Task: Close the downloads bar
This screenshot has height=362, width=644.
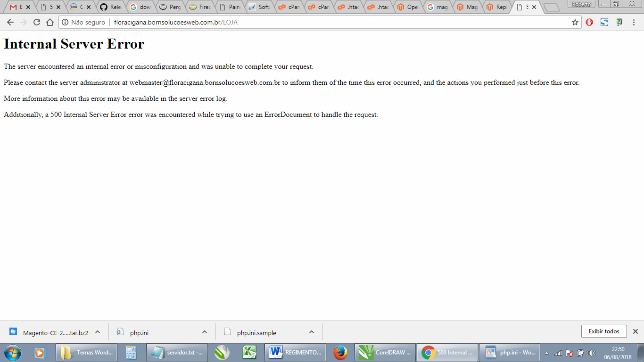Action: 635,331
